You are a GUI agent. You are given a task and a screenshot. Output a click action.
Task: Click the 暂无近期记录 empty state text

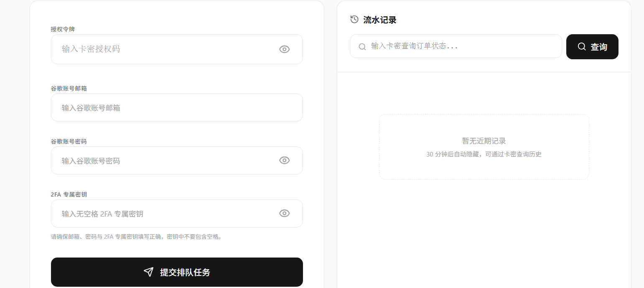coord(484,141)
